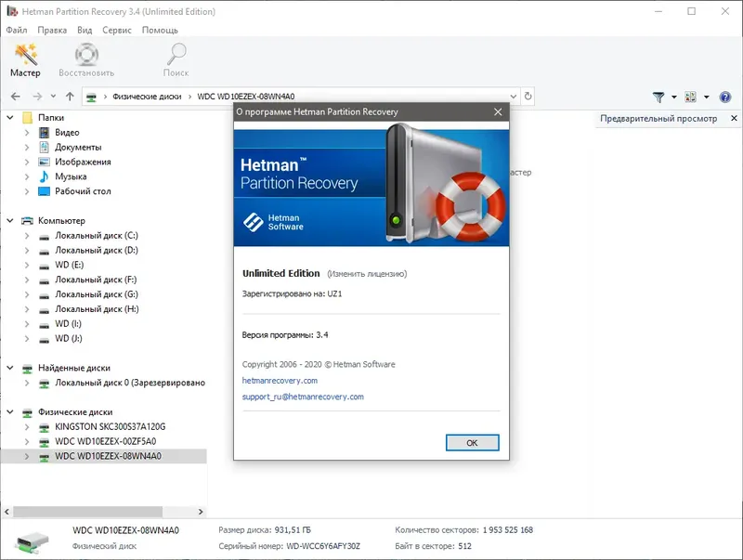This screenshot has height=560, width=743.
Task: Refresh using the address bar refresh icon
Action: point(528,96)
